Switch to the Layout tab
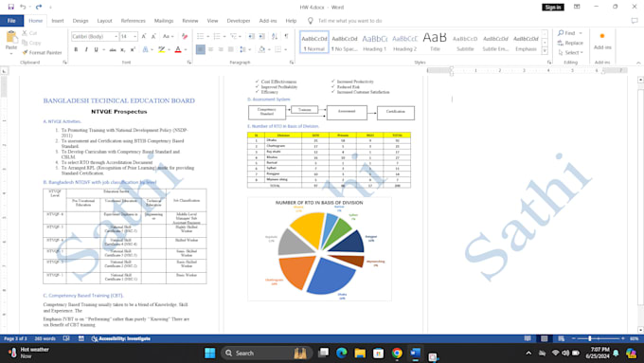The image size is (644, 363). pos(104,21)
